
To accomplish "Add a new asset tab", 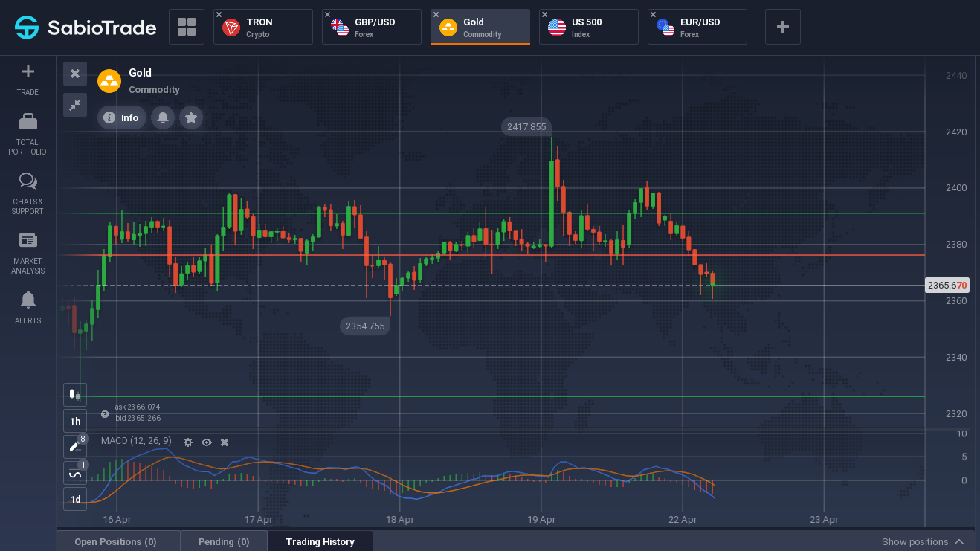I will point(783,27).
